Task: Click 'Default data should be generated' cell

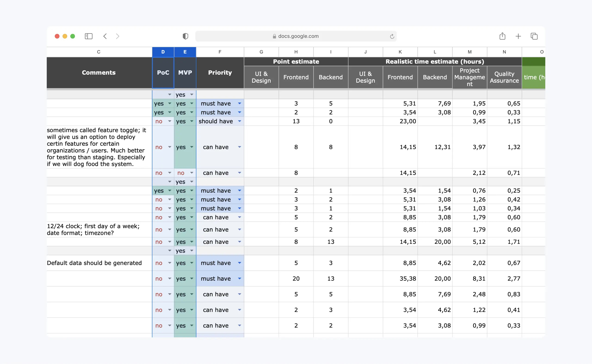Action: [99, 263]
